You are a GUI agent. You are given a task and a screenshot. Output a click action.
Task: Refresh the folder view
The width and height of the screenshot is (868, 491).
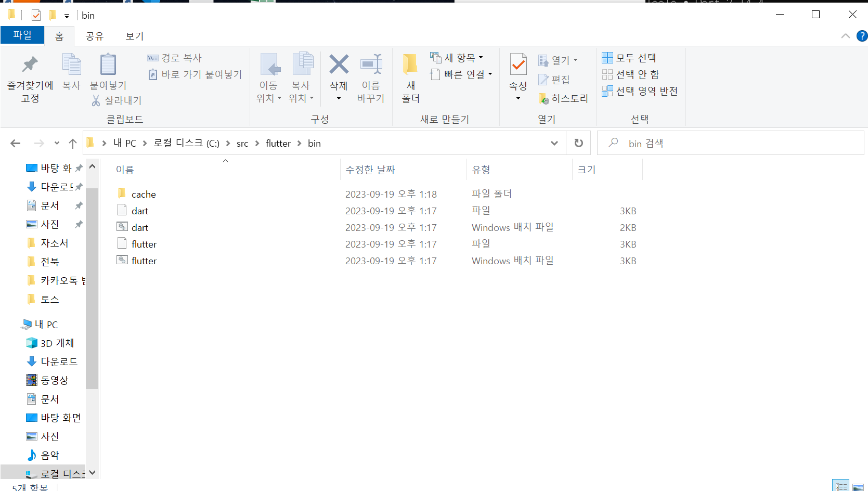click(x=578, y=143)
